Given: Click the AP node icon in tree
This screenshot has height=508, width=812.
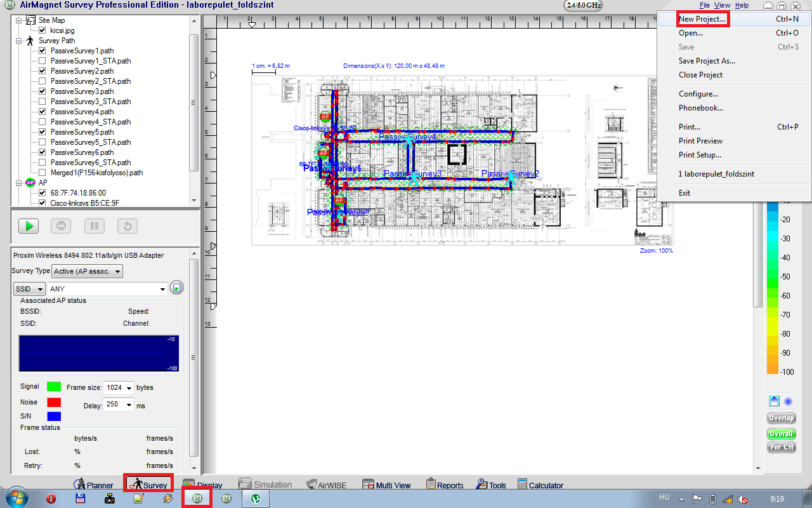Looking at the screenshot, I should tap(30, 183).
